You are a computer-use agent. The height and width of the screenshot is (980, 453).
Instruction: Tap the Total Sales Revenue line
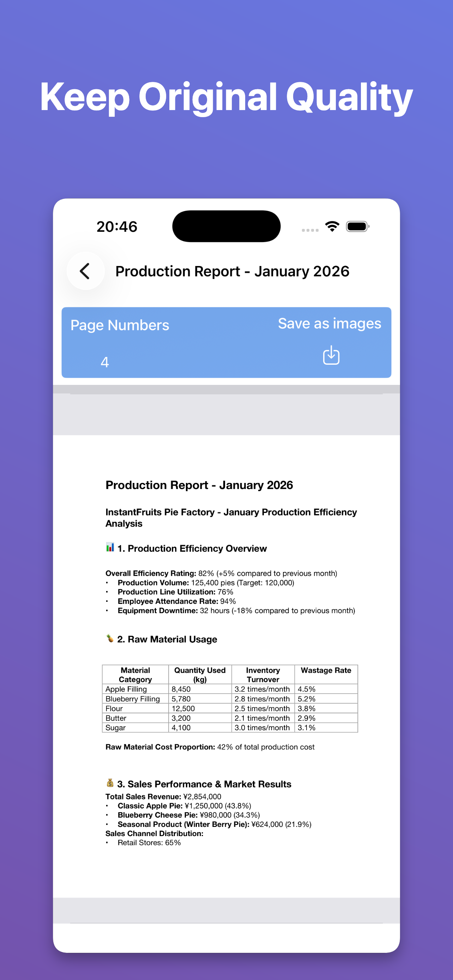click(163, 797)
